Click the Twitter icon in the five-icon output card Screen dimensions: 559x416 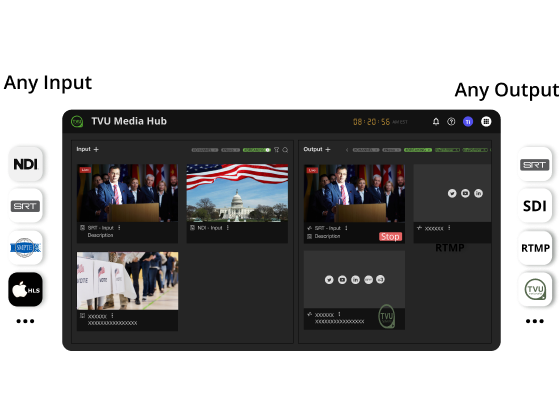(x=329, y=280)
